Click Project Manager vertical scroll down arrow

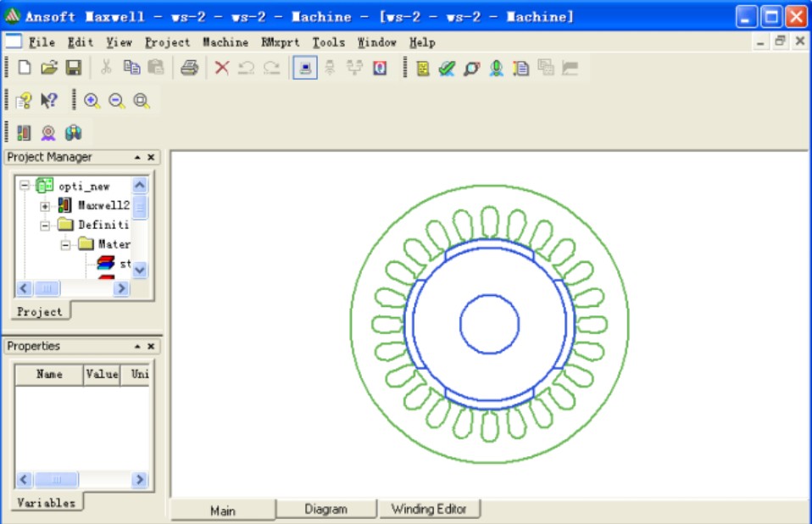[140, 270]
